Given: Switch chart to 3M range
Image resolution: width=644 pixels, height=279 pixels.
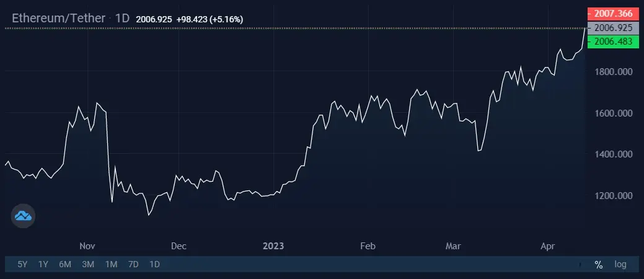Looking at the screenshot, I should pyautogui.click(x=88, y=264).
